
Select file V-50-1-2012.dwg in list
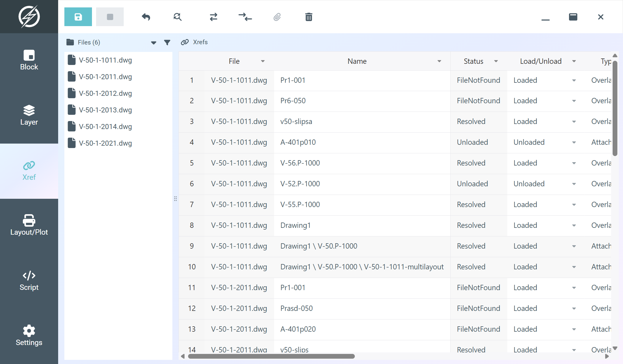(118, 93)
